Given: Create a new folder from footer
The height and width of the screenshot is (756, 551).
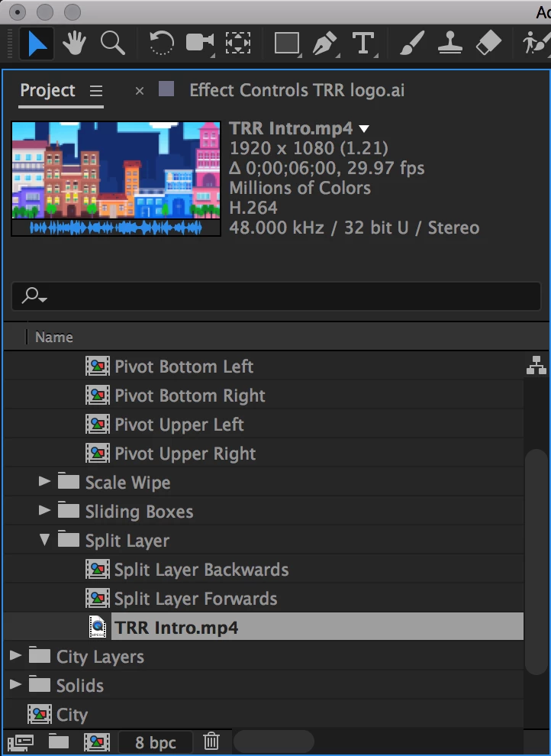Looking at the screenshot, I should [x=59, y=741].
